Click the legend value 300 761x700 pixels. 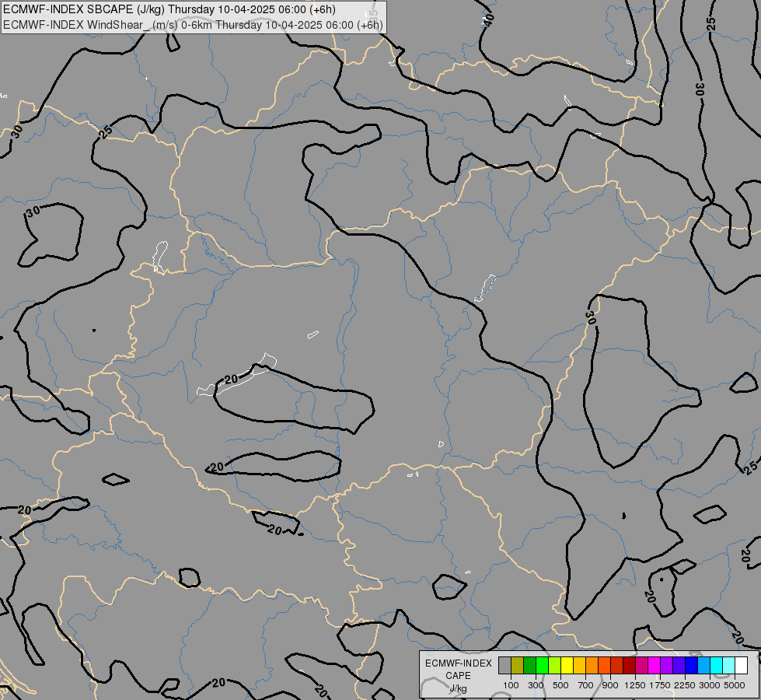click(536, 685)
